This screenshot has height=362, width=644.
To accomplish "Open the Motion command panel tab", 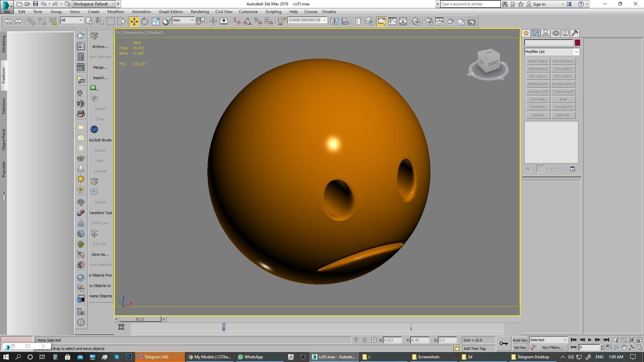I will [x=555, y=33].
